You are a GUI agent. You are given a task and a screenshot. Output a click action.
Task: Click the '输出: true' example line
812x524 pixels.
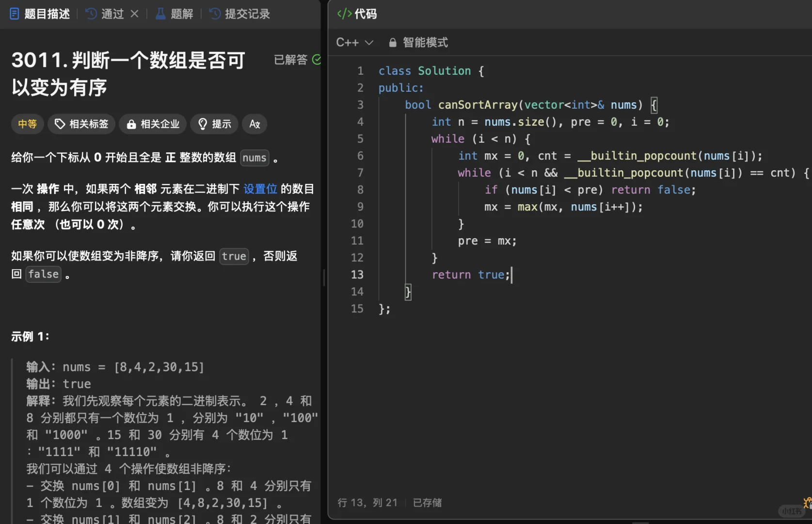point(59,384)
